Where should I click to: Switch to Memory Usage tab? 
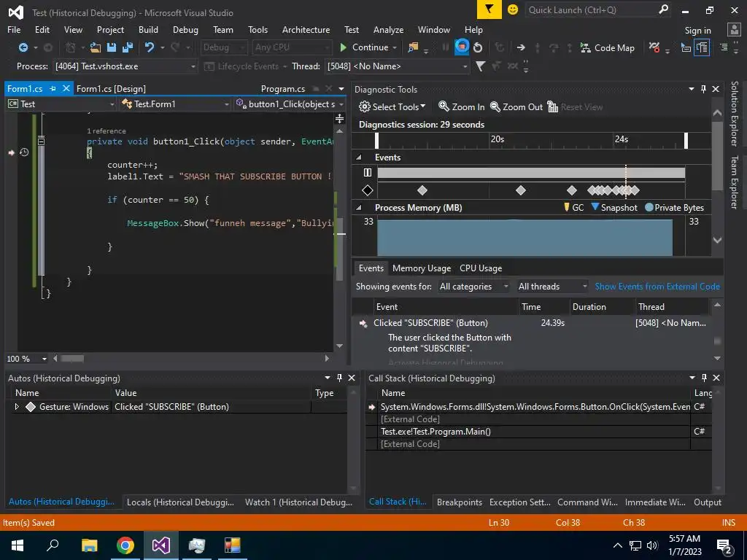(422, 268)
